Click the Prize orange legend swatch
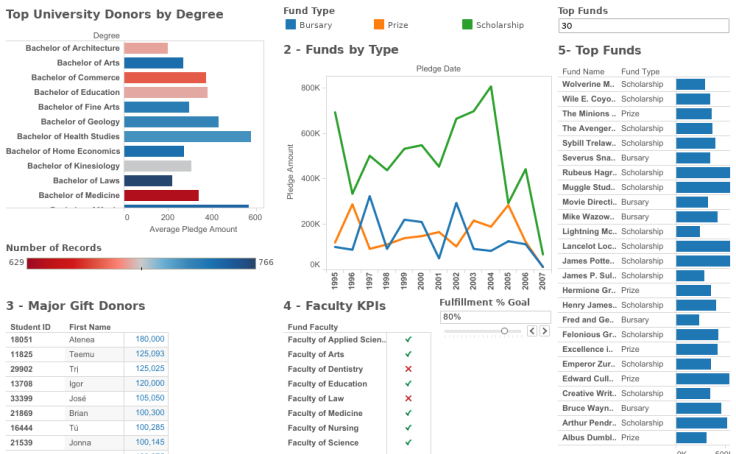 pos(379,24)
